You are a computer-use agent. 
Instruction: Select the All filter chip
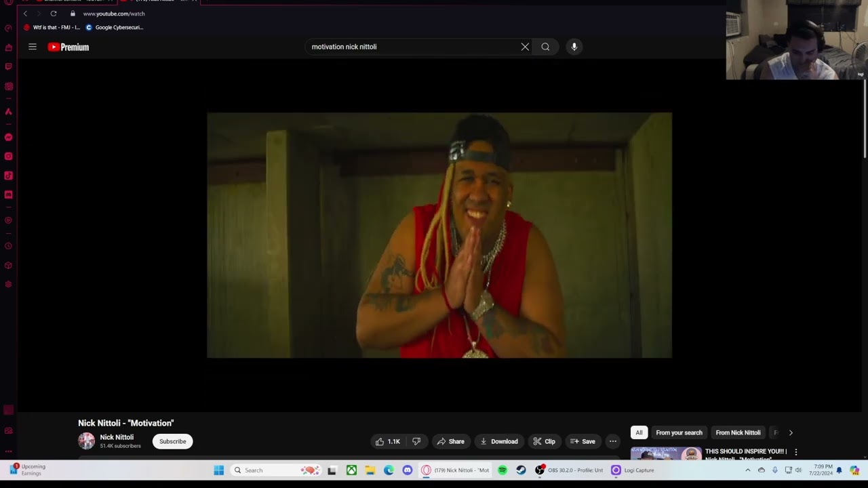639,432
